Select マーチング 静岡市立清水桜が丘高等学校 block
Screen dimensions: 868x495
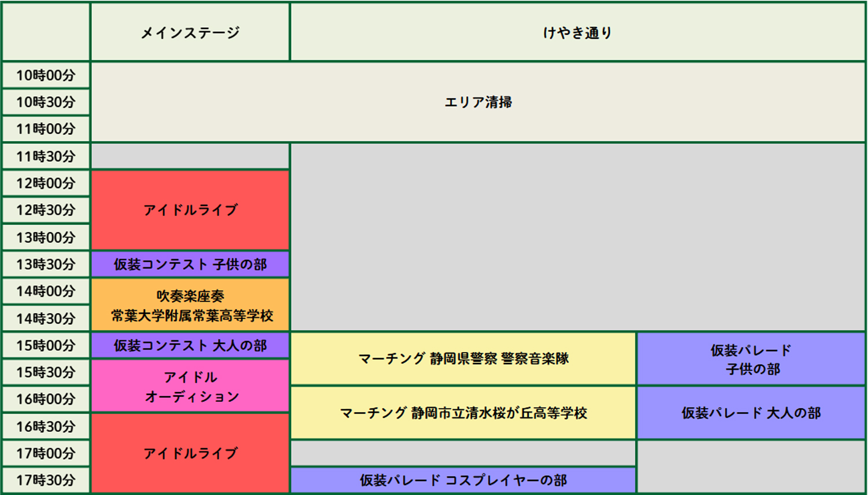click(464, 413)
